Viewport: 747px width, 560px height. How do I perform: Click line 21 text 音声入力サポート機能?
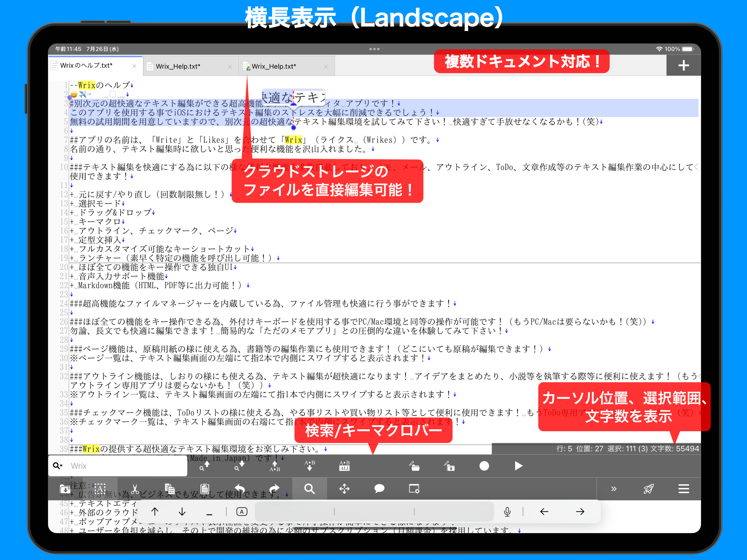121,276
